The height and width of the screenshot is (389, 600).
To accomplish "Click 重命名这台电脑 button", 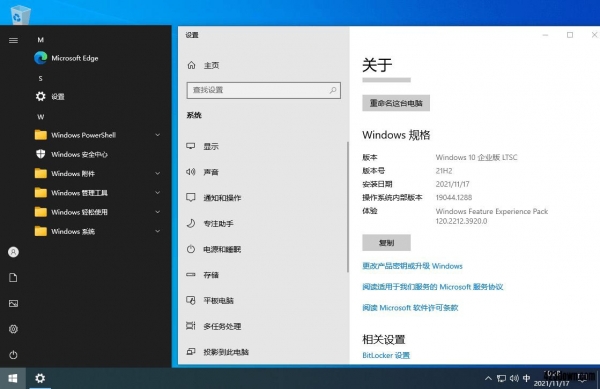I will (396, 103).
